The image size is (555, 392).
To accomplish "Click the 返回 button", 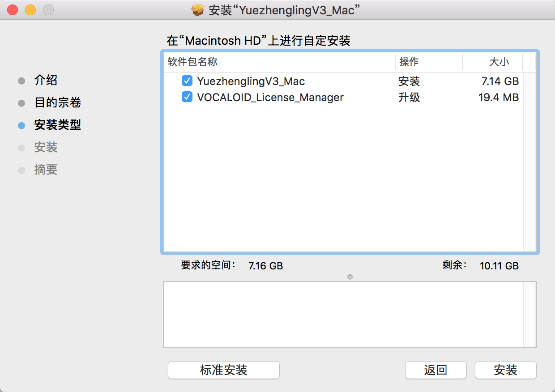I will [435, 370].
